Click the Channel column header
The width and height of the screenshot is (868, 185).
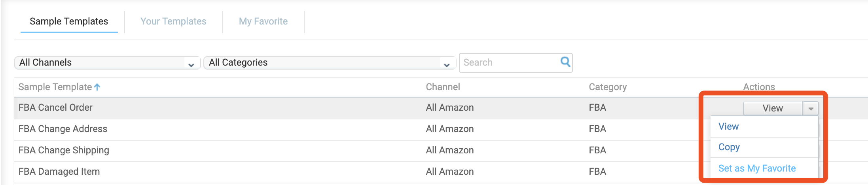[x=443, y=87]
